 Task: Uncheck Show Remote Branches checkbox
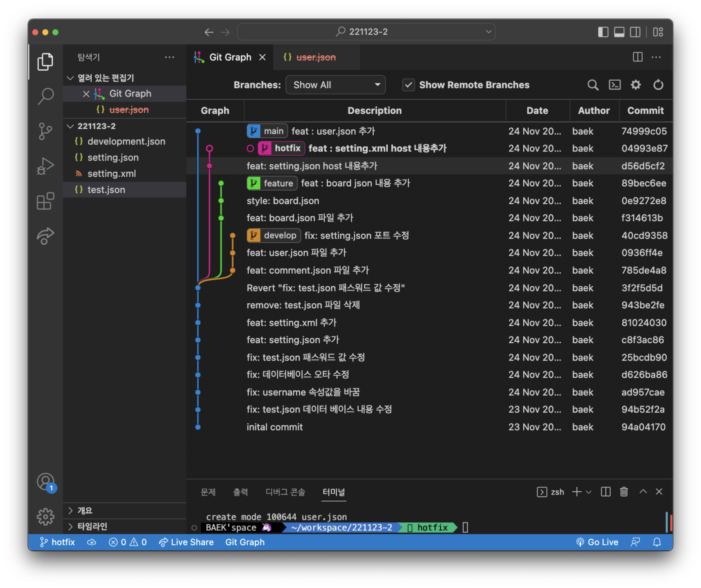pos(408,85)
